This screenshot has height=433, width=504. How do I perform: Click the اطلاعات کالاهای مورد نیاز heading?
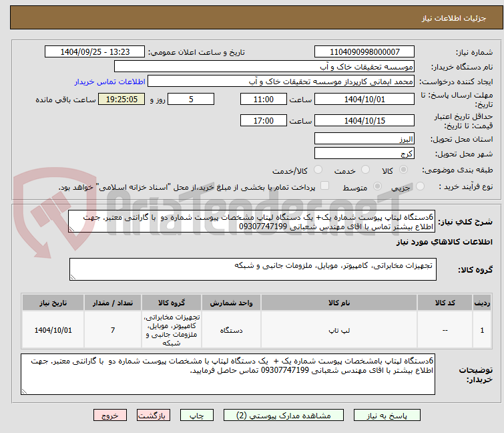coord(444,242)
